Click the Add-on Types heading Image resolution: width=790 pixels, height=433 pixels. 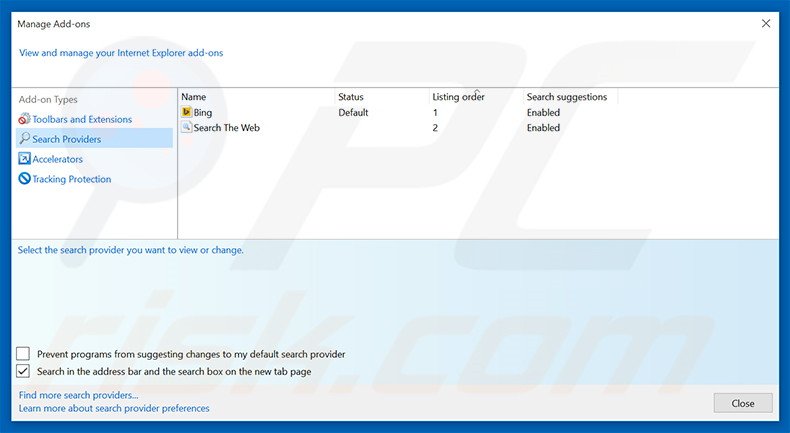[x=48, y=99]
